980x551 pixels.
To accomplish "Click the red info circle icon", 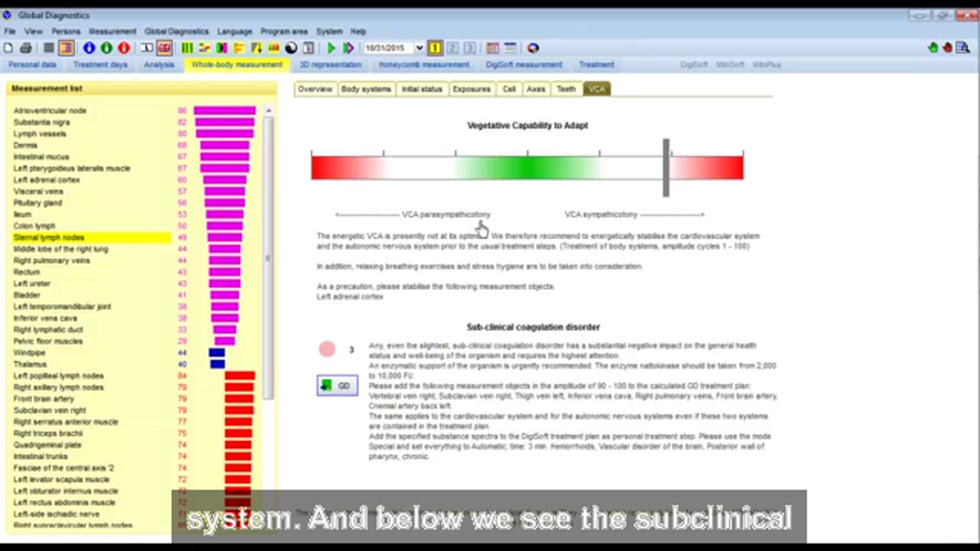I will tap(123, 48).
